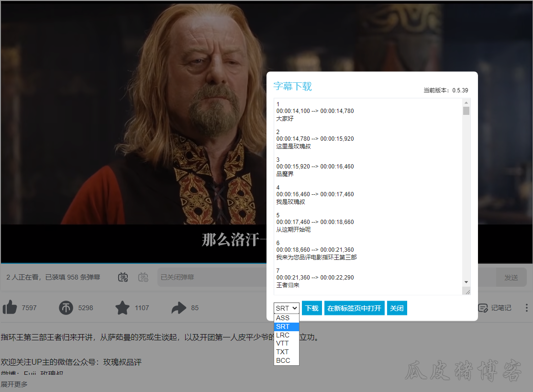Click the 1107 favorites count
The image size is (533, 392).
click(142, 308)
